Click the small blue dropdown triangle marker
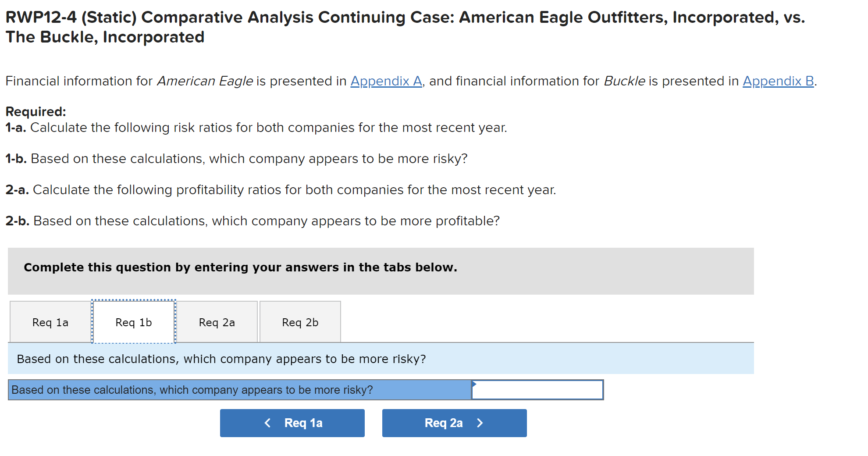This screenshot has width=868, height=456. coord(474,384)
